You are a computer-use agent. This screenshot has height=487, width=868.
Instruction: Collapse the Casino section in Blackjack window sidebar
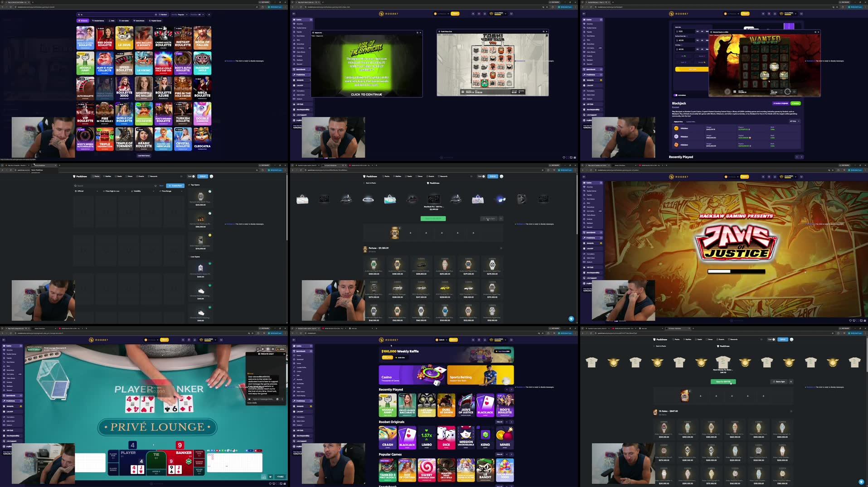click(x=601, y=19)
